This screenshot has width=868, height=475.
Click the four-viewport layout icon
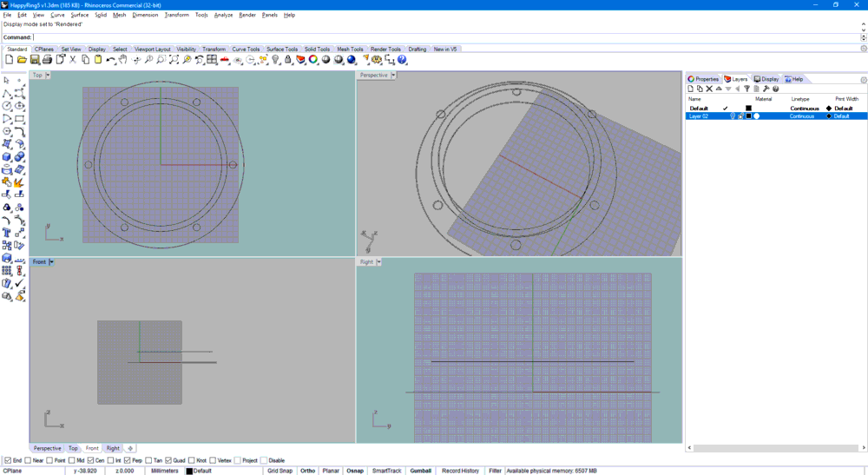click(x=212, y=59)
